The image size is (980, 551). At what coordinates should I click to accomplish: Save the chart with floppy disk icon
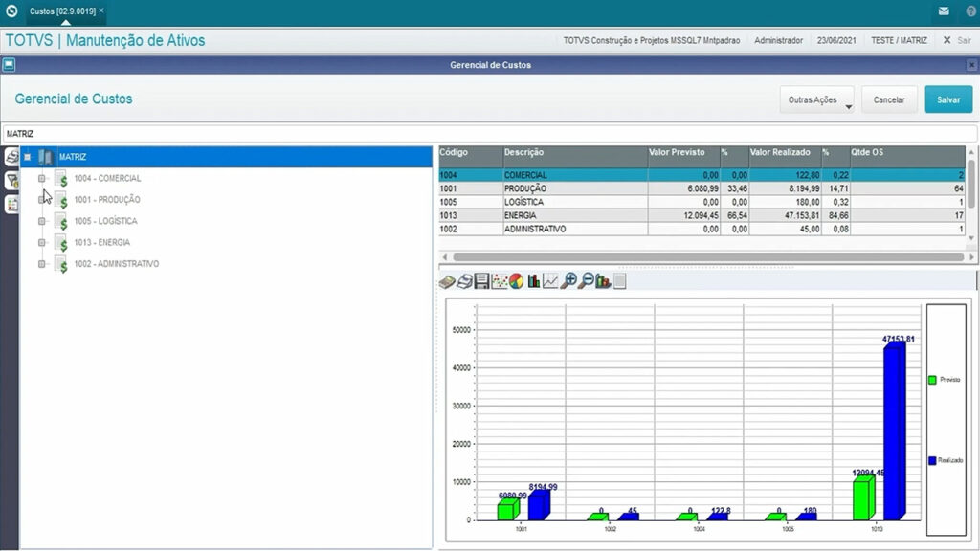coord(482,282)
